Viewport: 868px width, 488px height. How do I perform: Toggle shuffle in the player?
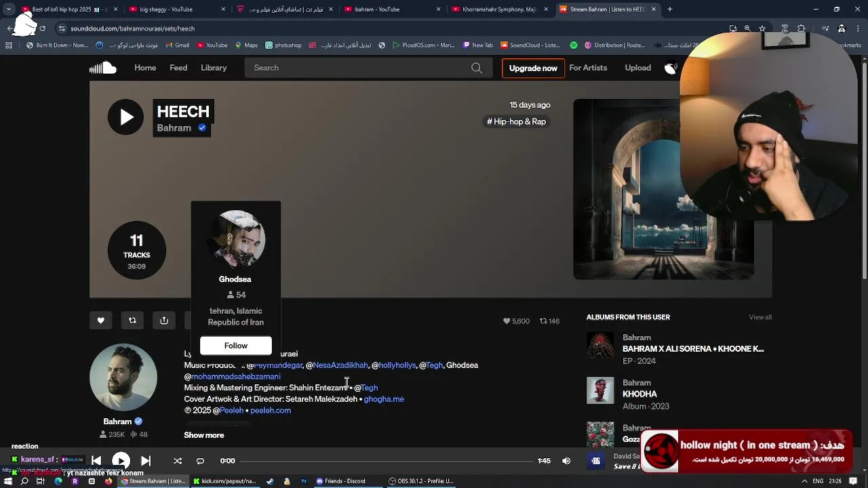178,461
